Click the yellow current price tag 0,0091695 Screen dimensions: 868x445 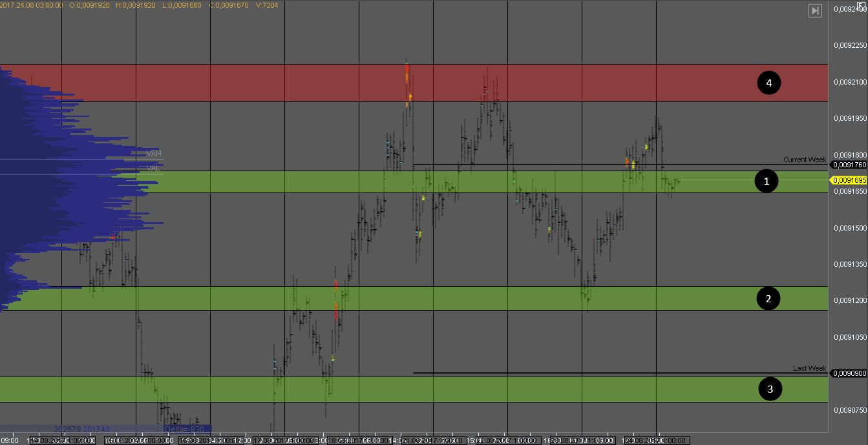coord(849,180)
